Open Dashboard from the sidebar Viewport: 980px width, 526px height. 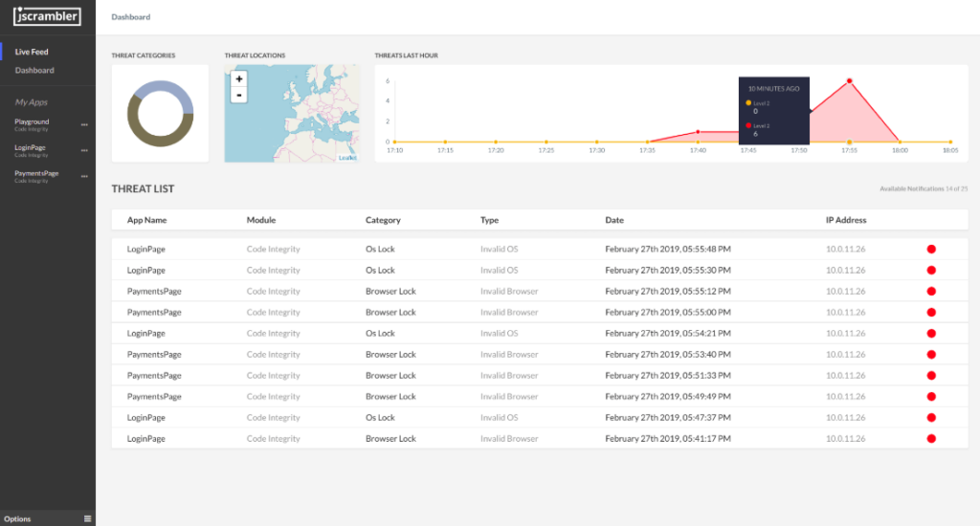click(34, 71)
